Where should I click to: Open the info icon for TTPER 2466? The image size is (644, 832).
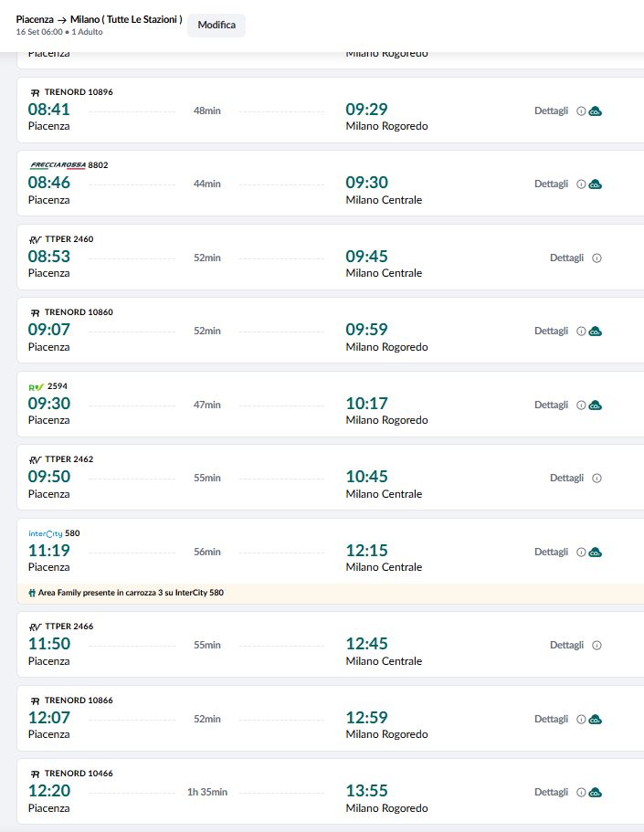coord(597,646)
